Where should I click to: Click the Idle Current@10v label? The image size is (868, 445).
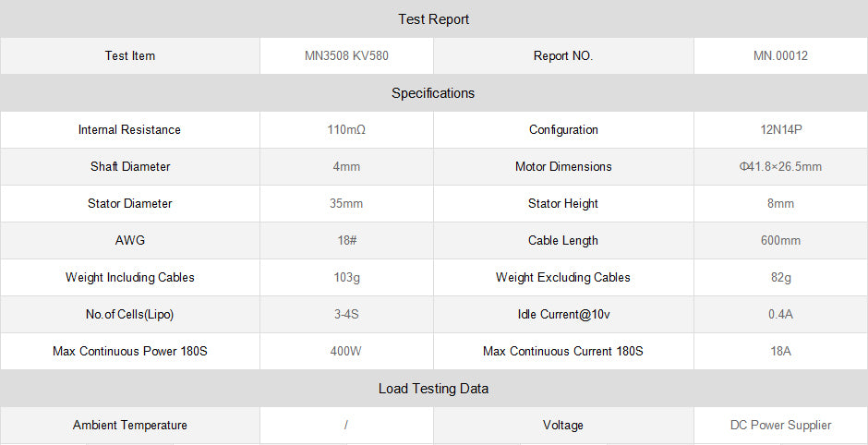tap(563, 315)
